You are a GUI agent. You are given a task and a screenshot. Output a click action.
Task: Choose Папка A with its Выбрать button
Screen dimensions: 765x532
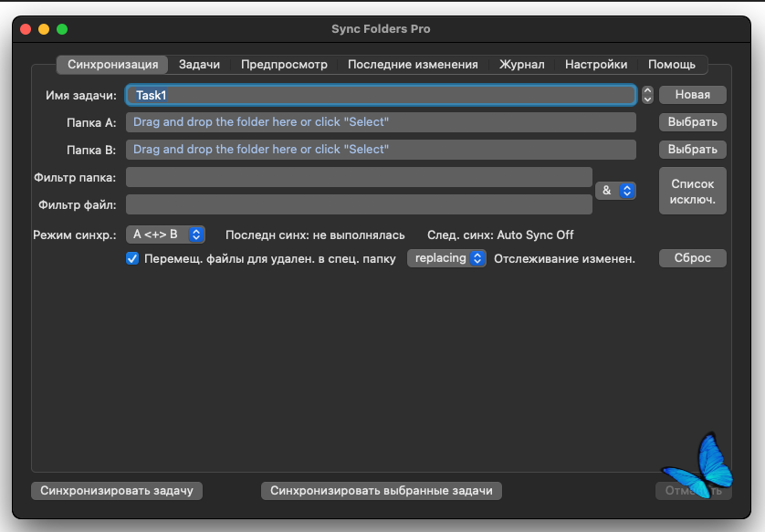(692, 122)
